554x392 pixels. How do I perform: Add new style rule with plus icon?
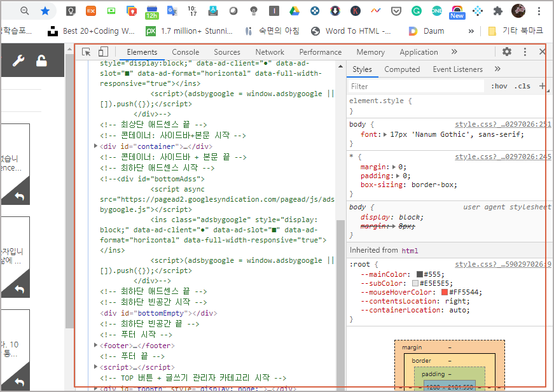point(543,86)
